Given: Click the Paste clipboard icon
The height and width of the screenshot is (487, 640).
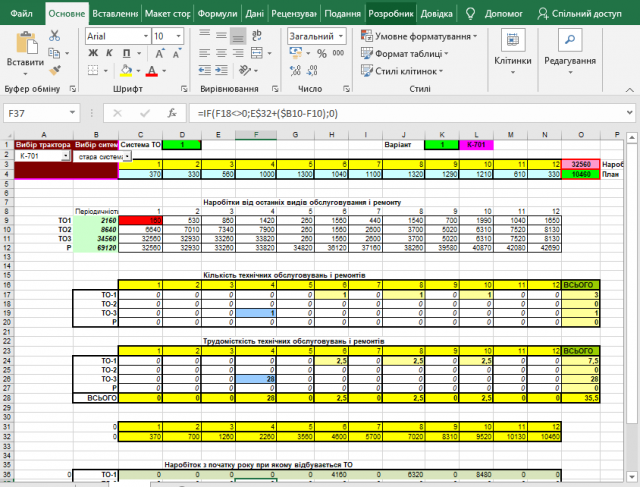Looking at the screenshot, I should click(x=24, y=44).
